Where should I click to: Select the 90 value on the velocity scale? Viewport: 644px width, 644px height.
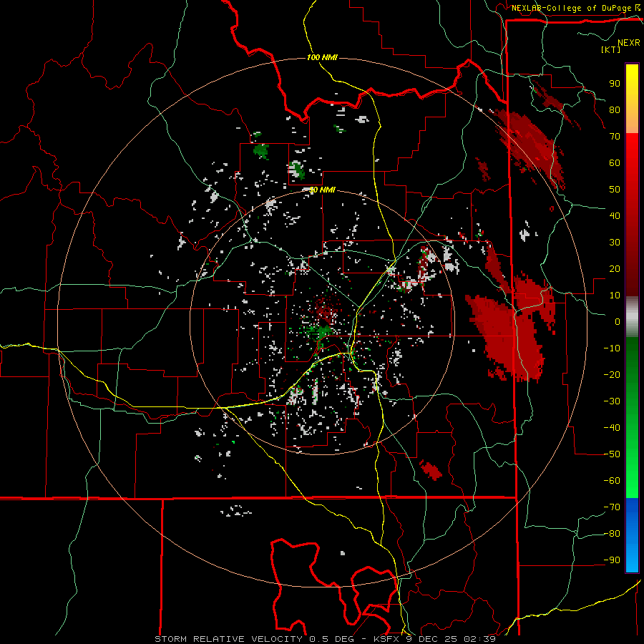(x=615, y=84)
